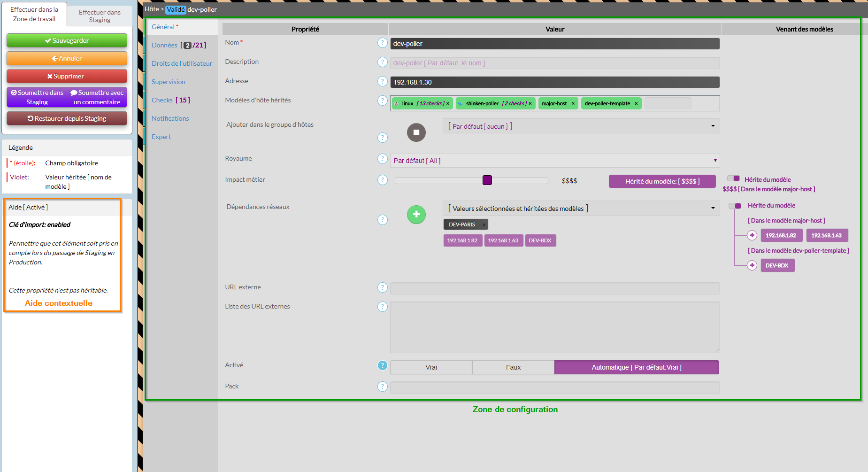
Task: Open the Effectuer dans Staging tab
Action: (x=100, y=16)
